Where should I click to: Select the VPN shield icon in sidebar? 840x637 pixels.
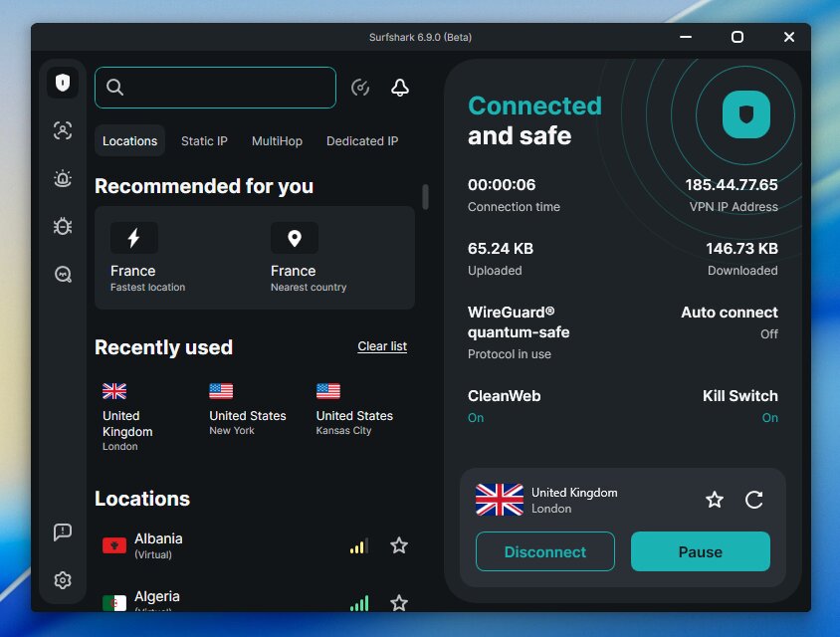pos(62,84)
